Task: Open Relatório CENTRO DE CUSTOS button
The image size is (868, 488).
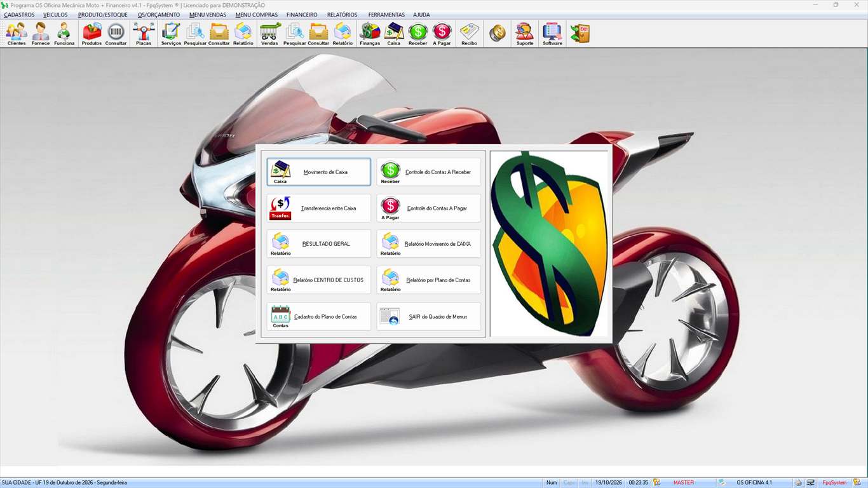Action: click(319, 280)
